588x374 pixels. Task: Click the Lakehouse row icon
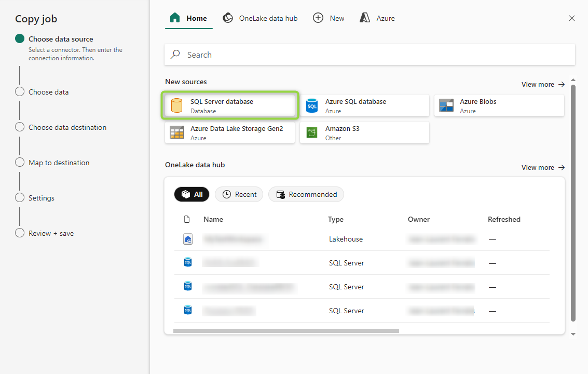(x=188, y=239)
